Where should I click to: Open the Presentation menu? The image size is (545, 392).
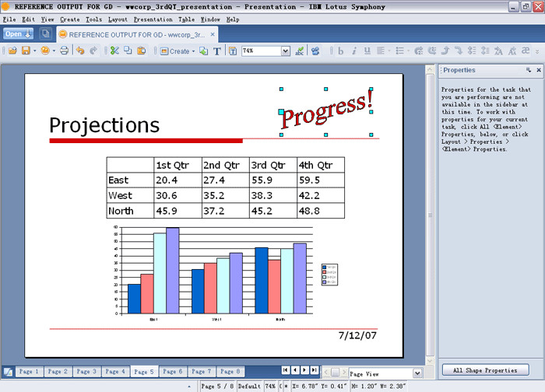click(x=153, y=19)
